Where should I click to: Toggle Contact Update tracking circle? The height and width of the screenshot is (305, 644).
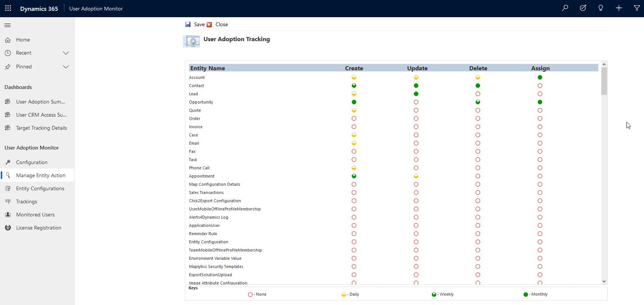pyautogui.click(x=416, y=86)
